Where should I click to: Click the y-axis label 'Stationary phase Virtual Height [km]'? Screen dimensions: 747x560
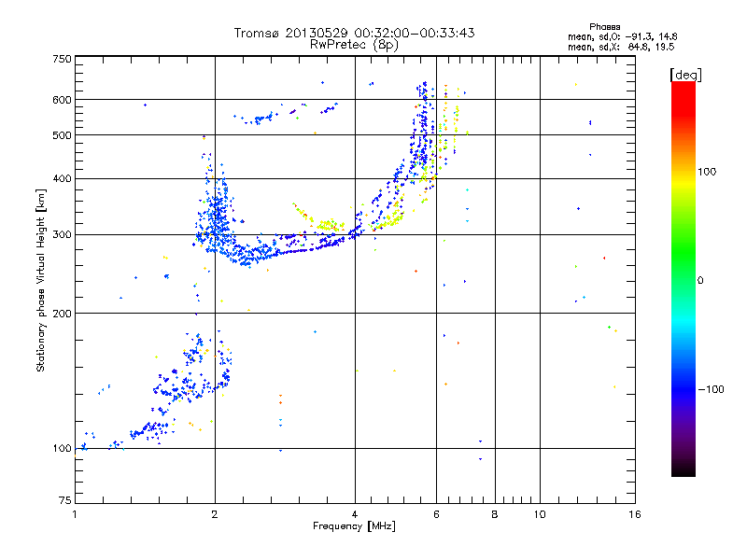click(x=41, y=281)
